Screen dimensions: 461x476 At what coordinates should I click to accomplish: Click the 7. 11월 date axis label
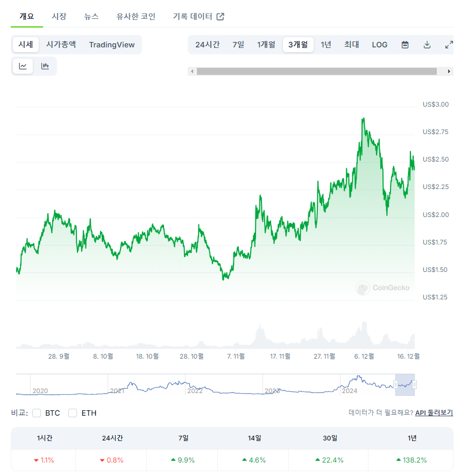[236, 356]
